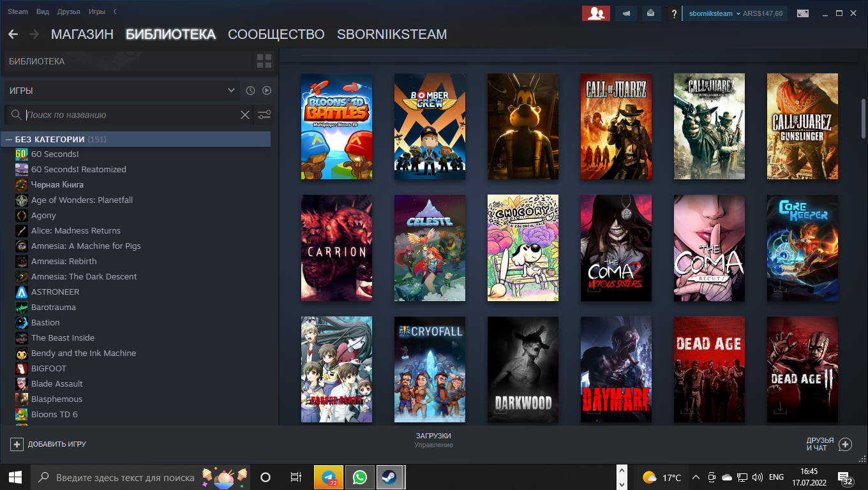Screen dimensions: 868x490
Task: Open the Steam menu
Action: (18, 12)
